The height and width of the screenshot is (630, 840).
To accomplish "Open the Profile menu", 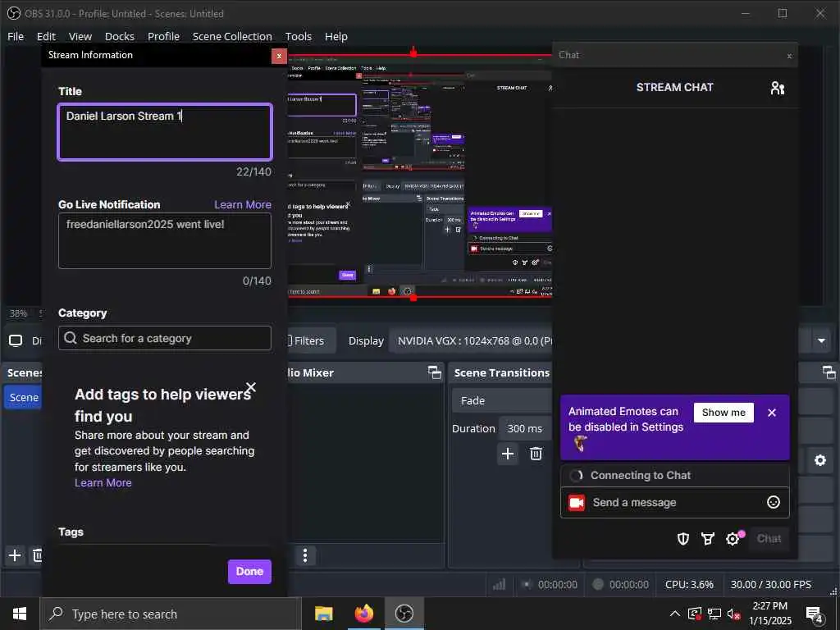I will [163, 36].
